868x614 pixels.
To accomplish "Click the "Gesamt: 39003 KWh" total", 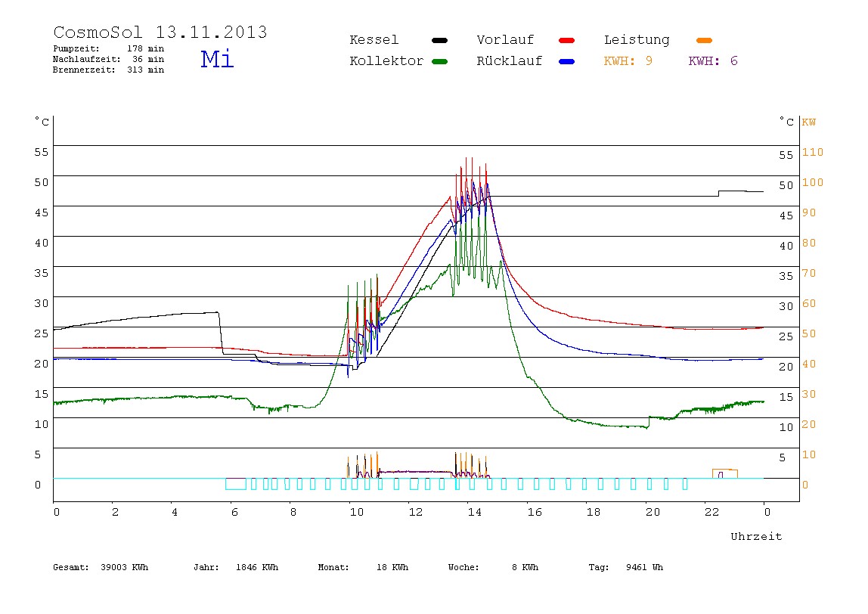I will point(101,567).
